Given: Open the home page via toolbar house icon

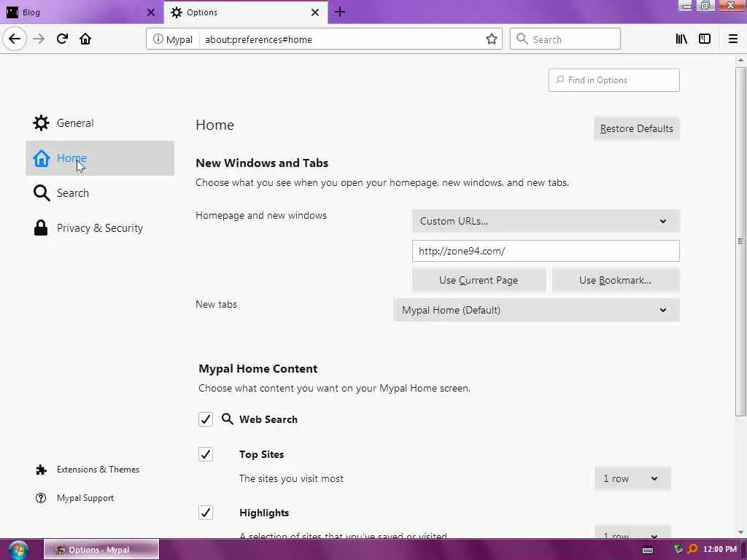Looking at the screenshot, I should (85, 39).
